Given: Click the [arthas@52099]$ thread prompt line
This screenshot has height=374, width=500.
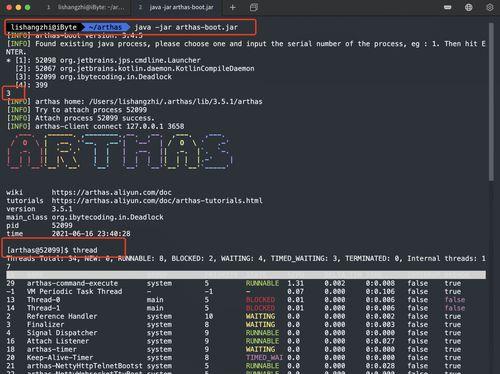Looking at the screenshot, I should click(x=52, y=250).
